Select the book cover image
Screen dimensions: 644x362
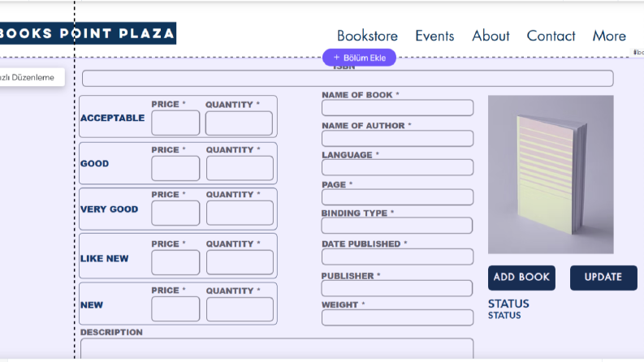click(551, 175)
